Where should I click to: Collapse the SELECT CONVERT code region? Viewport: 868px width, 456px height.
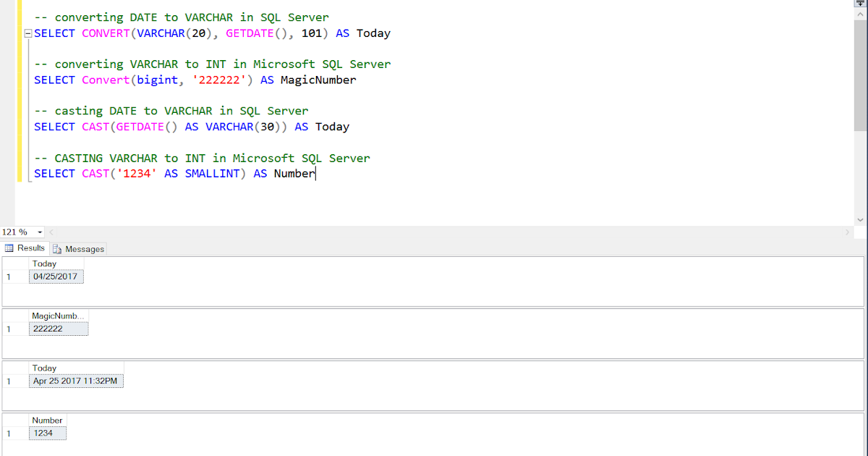[27, 33]
